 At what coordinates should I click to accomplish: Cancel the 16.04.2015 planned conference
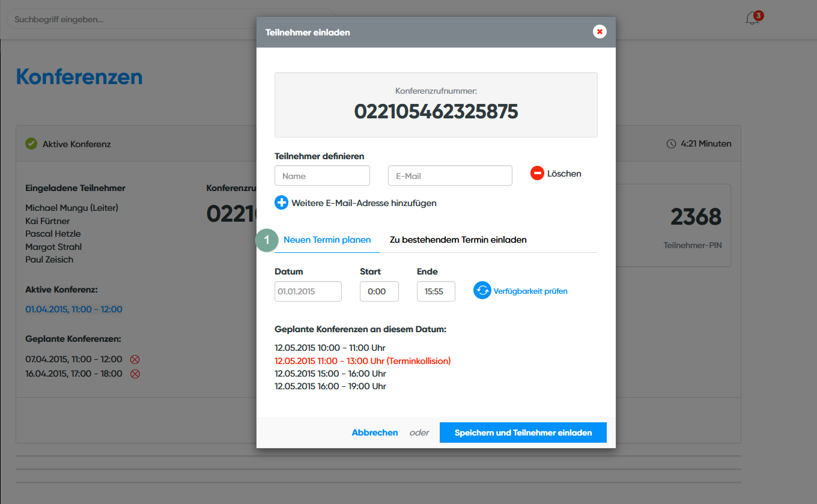pyautogui.click(x=135, y=374)
